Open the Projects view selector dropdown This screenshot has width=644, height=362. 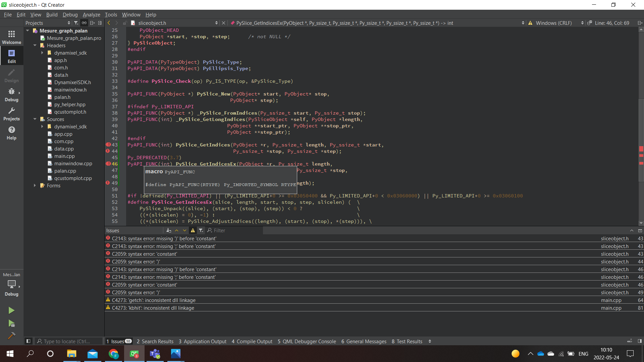pyautogui.click(x=48, y=23)
